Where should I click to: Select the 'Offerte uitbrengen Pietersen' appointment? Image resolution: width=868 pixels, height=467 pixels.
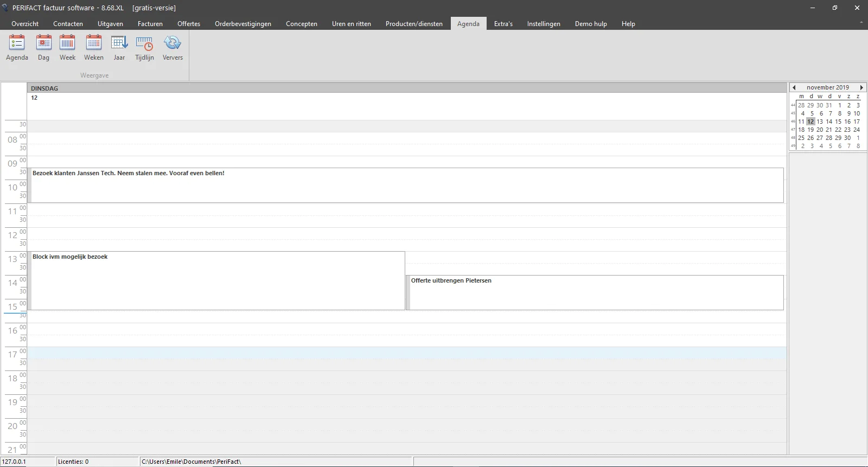click(595, 292)
